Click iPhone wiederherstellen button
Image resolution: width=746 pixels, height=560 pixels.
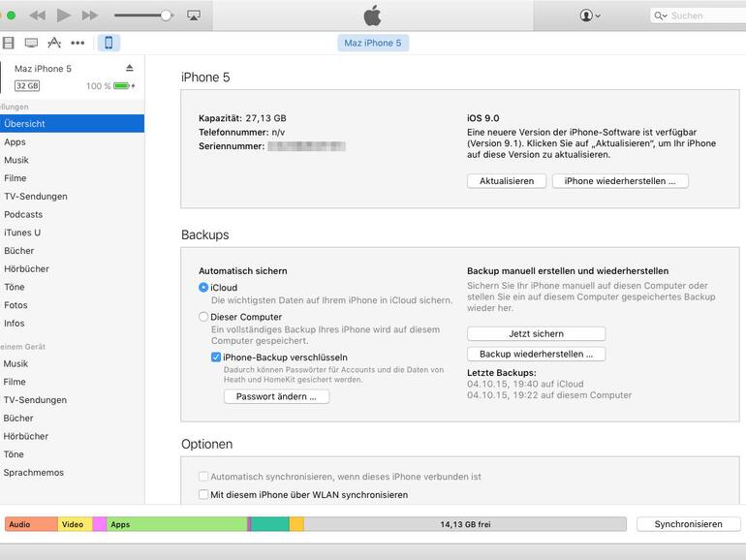tap(620, 181)
